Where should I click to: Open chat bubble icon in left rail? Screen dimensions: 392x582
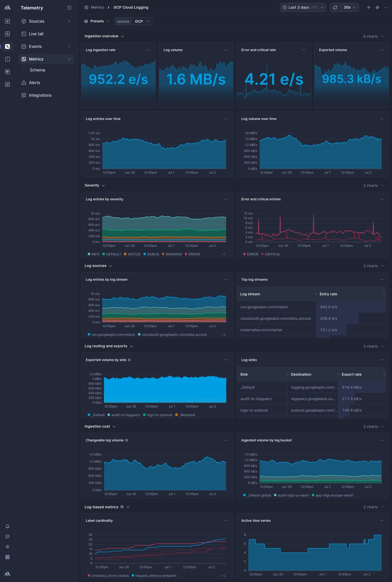tap(7, 537)
